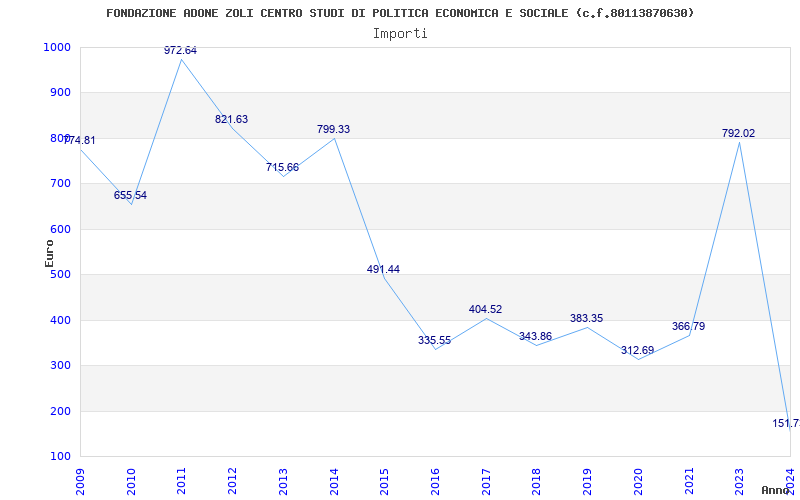Click the 1000 y-axis tick label
800x500 pixels.
pyautogui.click(x=57, y=47)
